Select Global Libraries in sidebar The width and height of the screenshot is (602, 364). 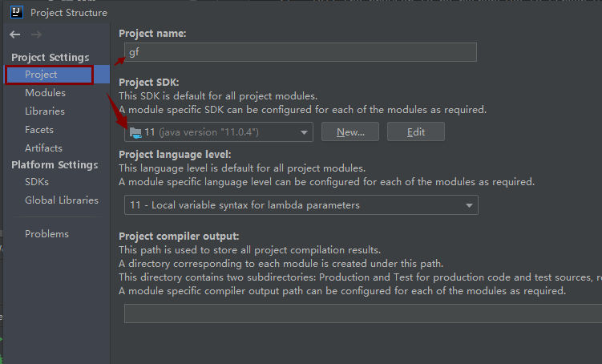[62, 200]
